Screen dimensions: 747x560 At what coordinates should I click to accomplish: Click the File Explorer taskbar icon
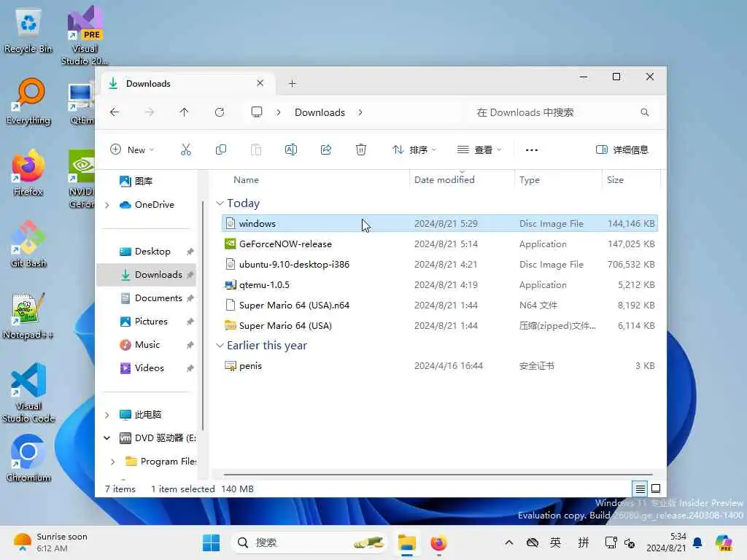[407, 542]
